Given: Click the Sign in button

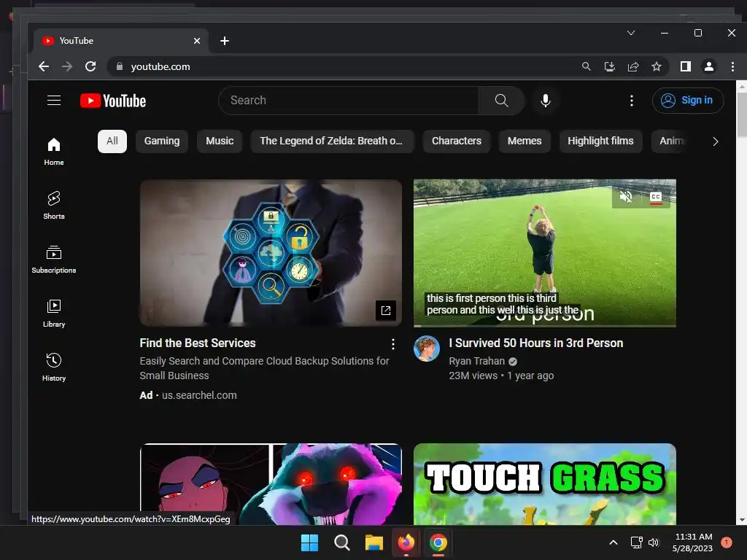Looking at the screenshot, I should pyautogui.click(x=688, y=101).
